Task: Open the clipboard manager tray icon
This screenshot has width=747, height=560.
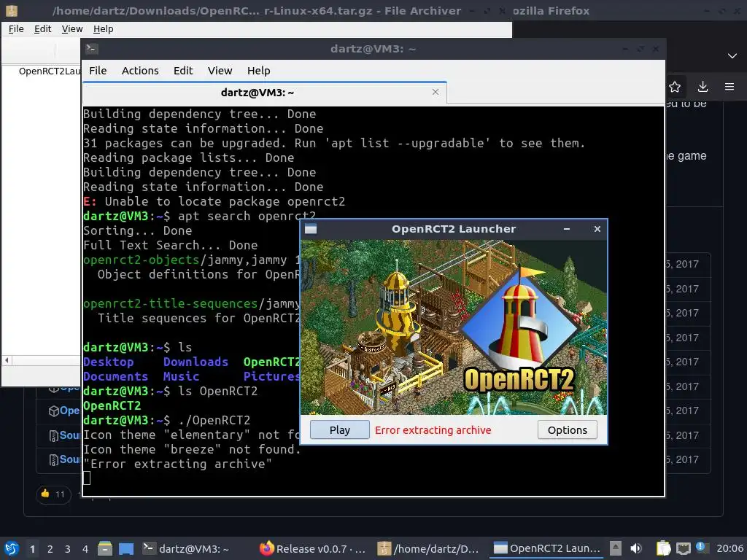Action: (663, 548)
